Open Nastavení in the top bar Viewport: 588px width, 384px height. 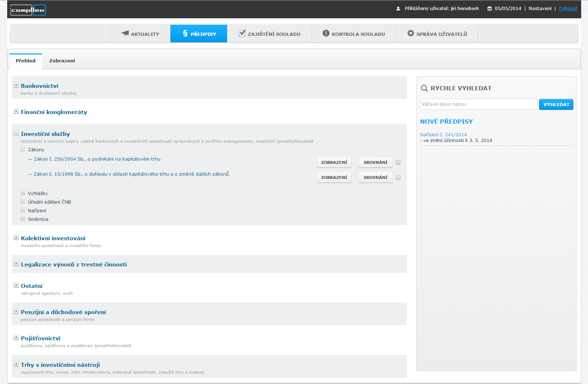(x=540, y=9)
